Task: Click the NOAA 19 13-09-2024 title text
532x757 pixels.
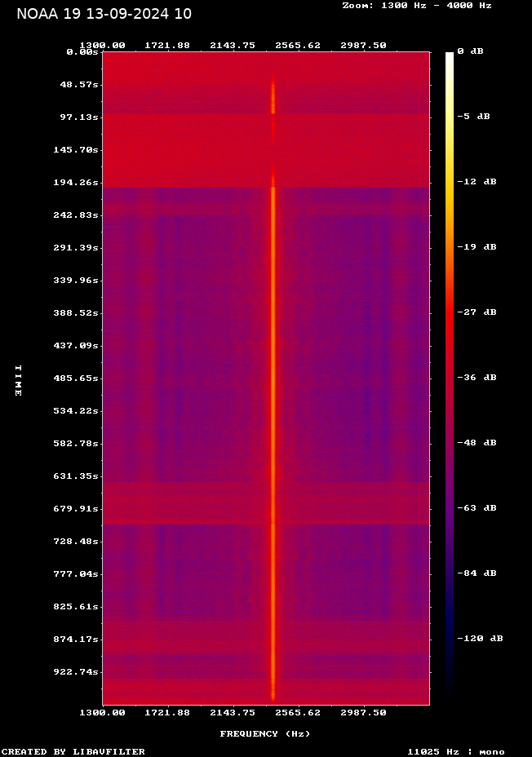Action: 104,14
